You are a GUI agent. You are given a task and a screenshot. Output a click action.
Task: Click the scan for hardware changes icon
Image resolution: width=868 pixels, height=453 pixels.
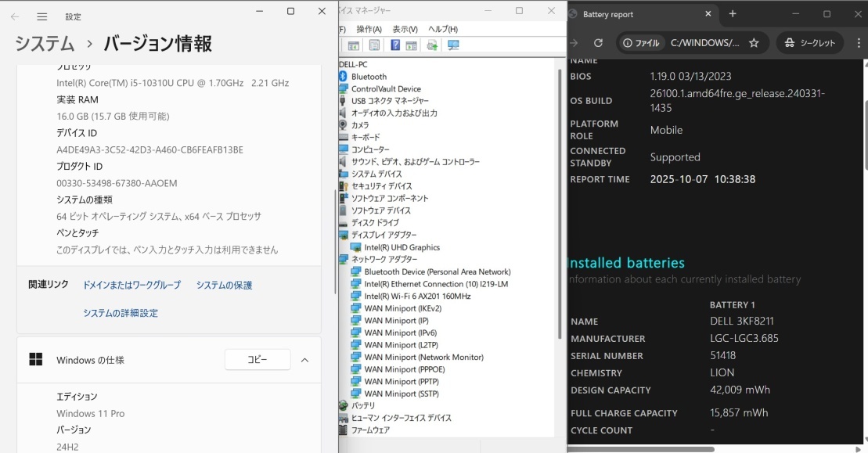[x=453, y=45]
